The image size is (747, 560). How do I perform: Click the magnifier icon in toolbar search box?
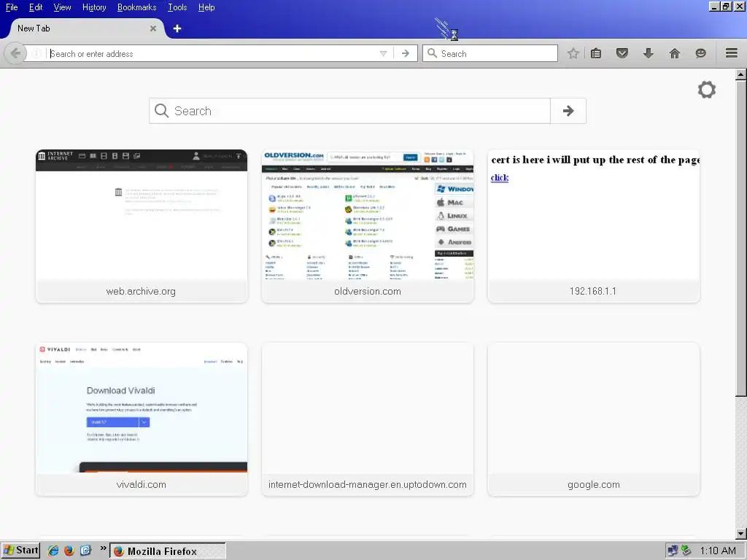432,53
